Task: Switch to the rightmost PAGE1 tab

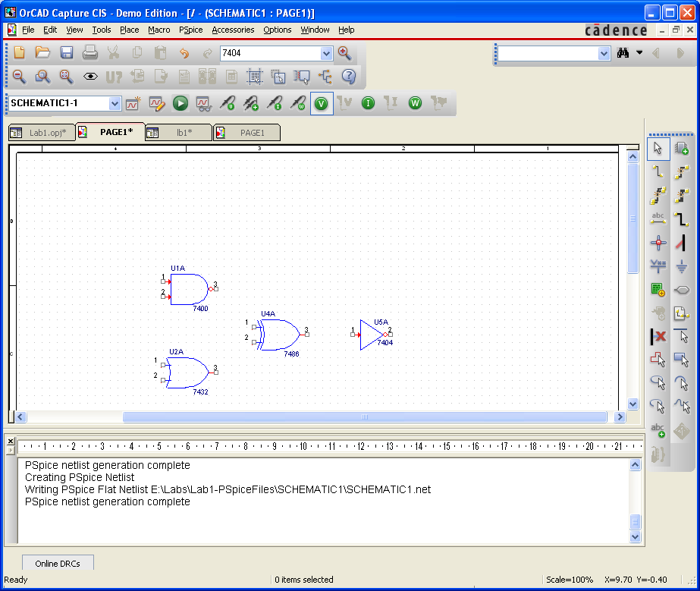Action: point(247,133)
